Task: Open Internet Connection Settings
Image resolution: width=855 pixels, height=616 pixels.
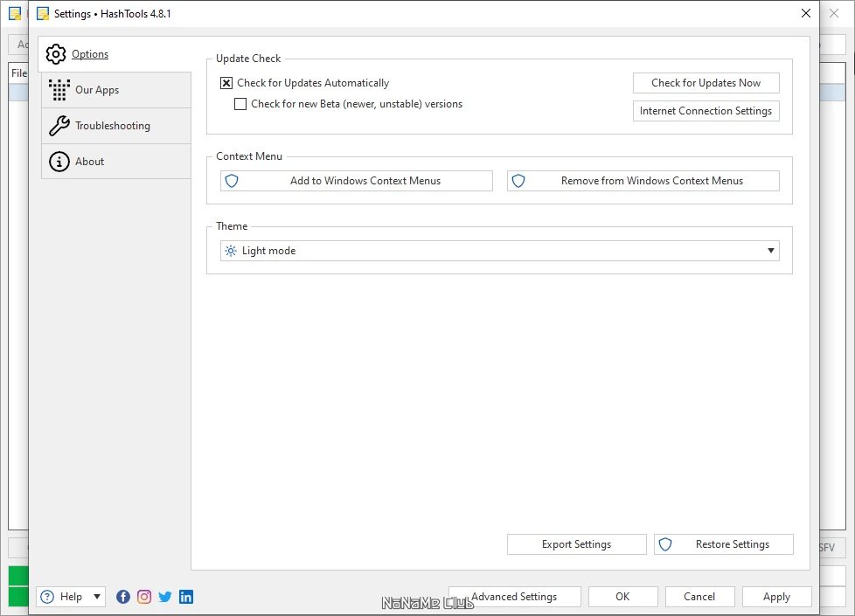Action: point(706,111)
